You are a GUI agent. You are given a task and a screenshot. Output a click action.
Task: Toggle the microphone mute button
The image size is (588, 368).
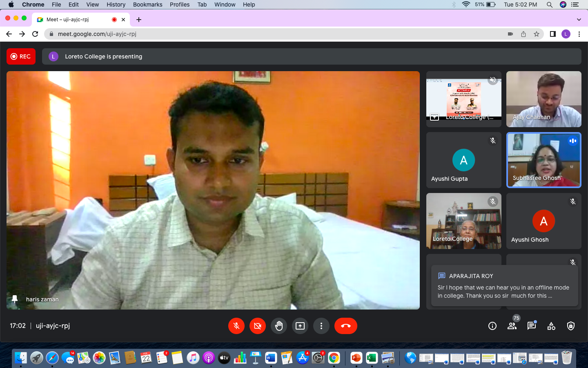click(236, 326)
